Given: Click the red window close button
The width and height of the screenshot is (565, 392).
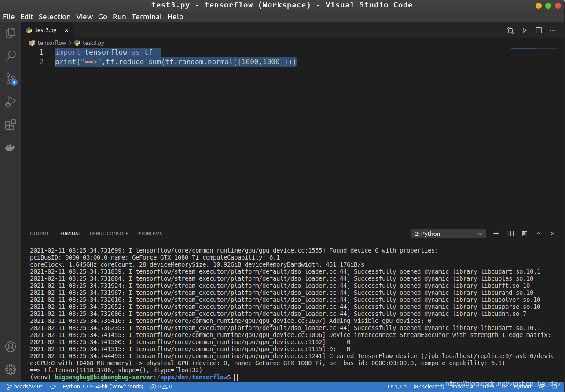Looking at the screenshot, I should [558, 5].
